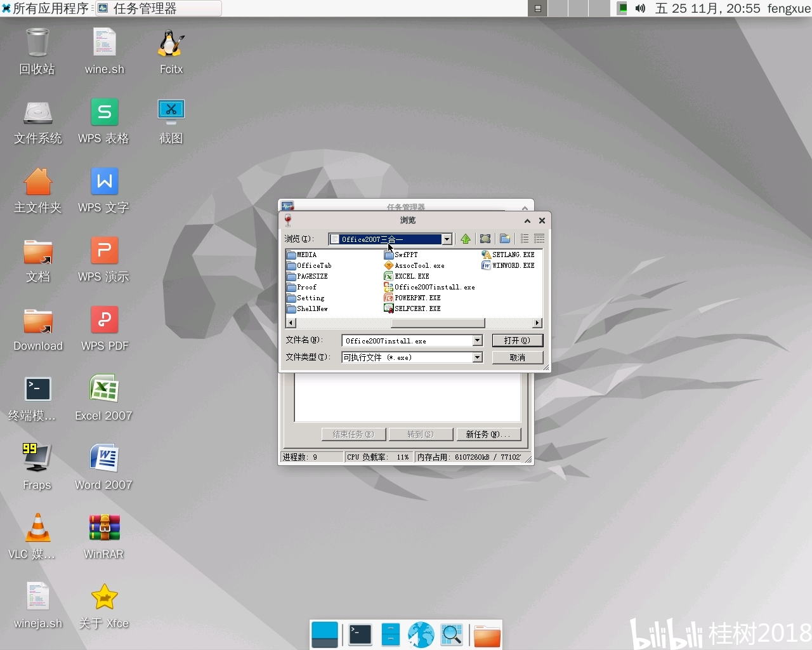
Task: Click the clock showing 五 25 11月, 20:55
Action: coord(707,8)
